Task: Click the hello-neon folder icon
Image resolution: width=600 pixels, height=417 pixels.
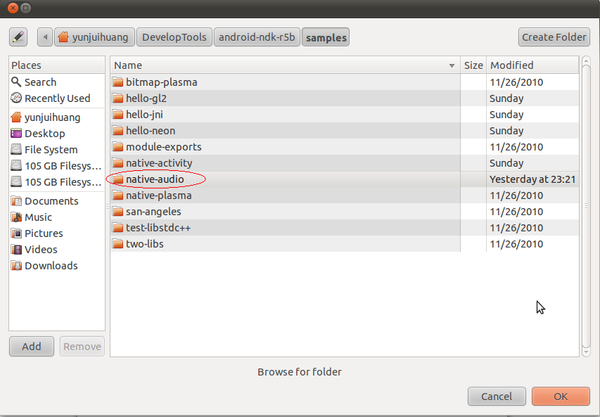Action: [x=118, y=131]
